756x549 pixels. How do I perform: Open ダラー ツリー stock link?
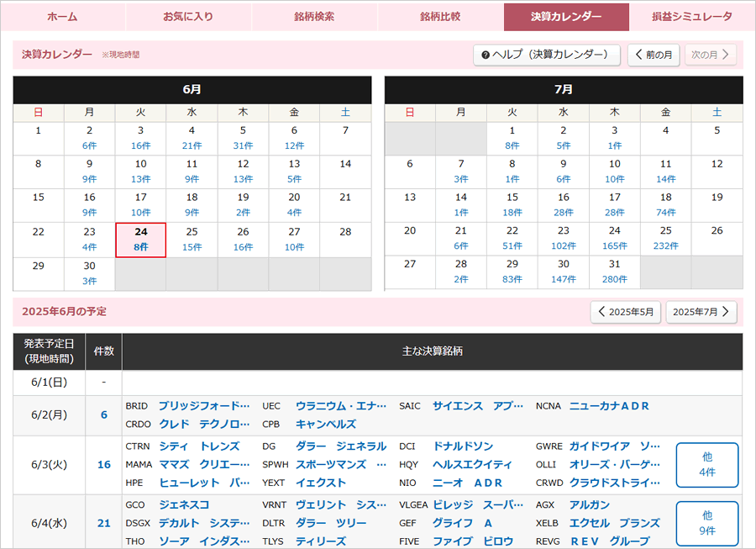pyautogui.click(x=331, y=523)
